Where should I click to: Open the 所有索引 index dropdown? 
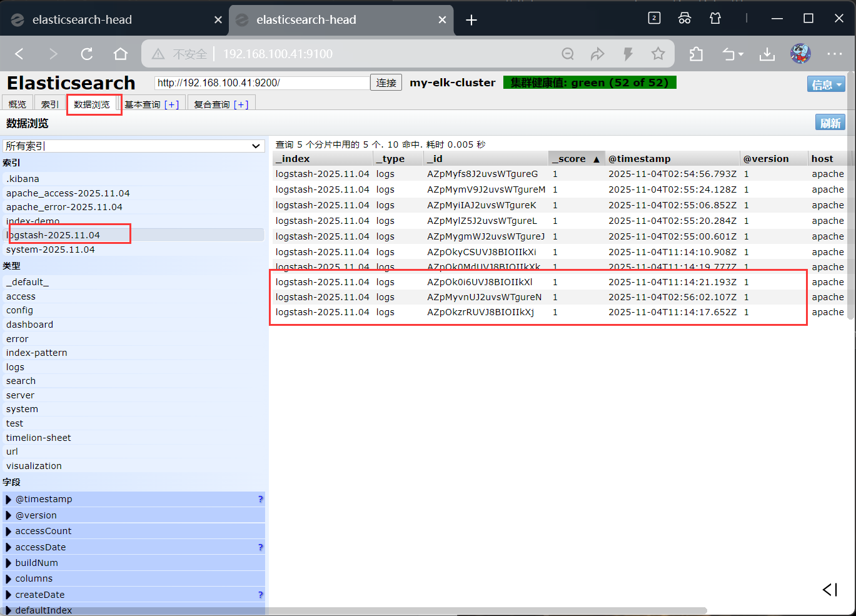coord(134,146)
